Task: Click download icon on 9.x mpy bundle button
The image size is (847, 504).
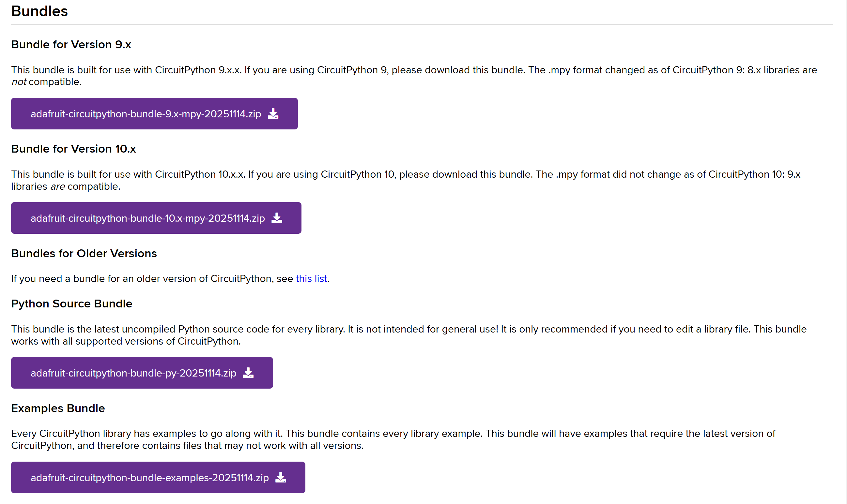Action: tap(273, 114)
